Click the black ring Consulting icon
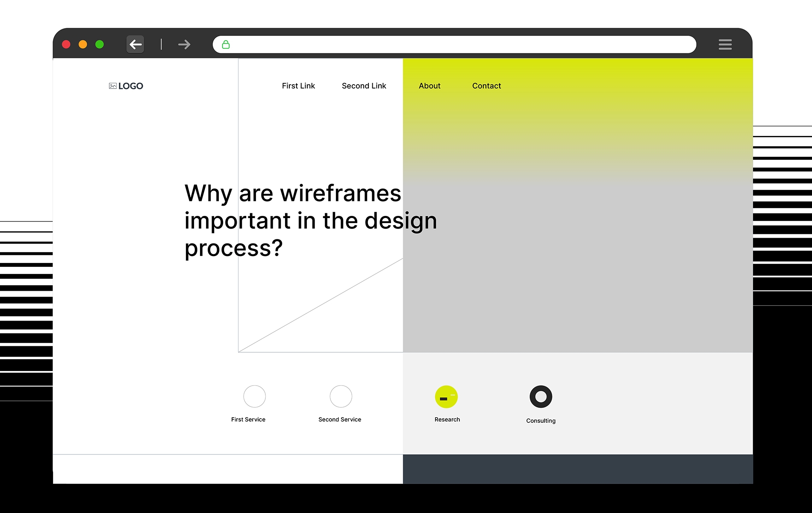Image resolution: width=812 pixels, height=513 pixels. coord(541,397)
